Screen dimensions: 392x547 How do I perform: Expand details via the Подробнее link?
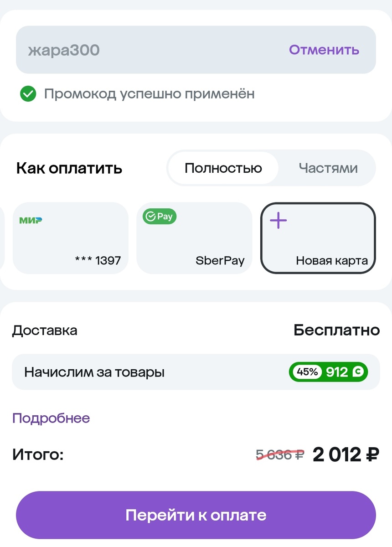coord(50,418)
